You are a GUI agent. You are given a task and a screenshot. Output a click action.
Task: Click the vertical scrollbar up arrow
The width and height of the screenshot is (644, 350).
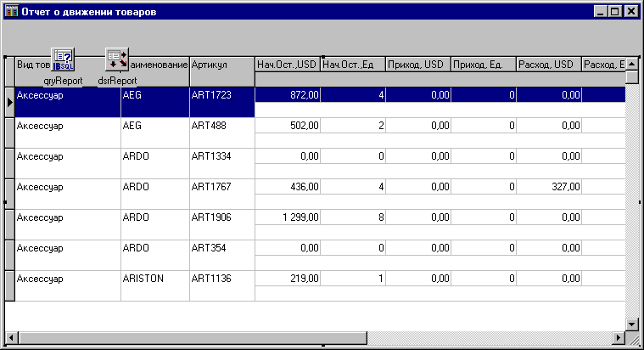[632, 64]
